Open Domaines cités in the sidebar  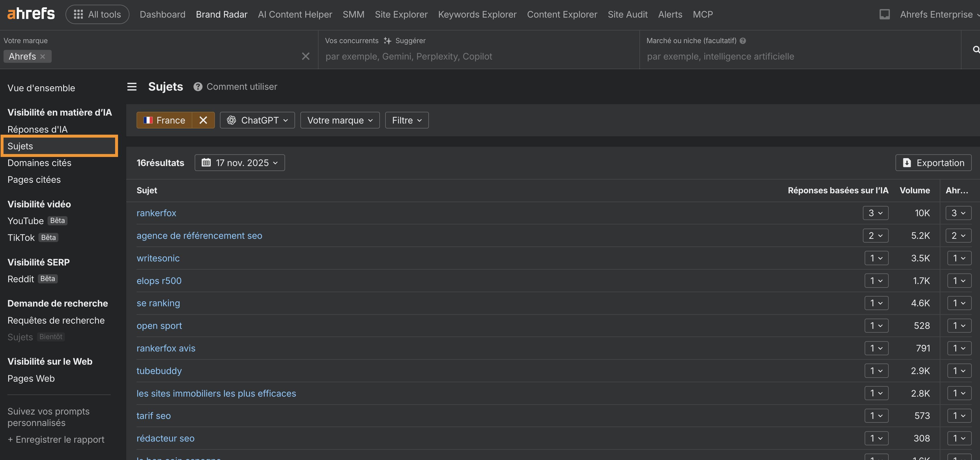pyautogui.click(x=40, y=163)
